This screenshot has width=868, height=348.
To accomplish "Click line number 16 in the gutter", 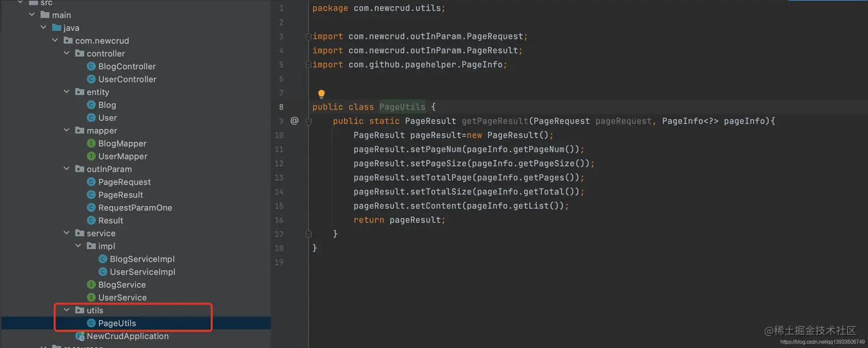I will [279, 220].
